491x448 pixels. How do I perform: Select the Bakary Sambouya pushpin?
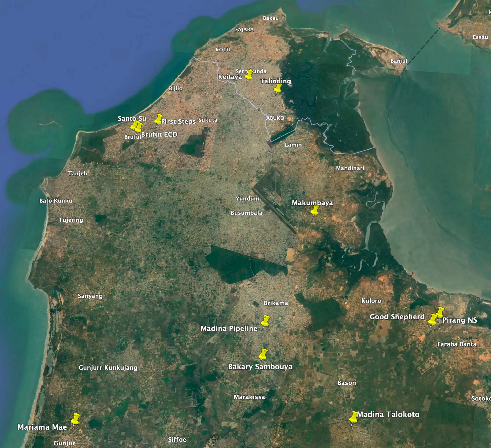[x=263, y=355]
